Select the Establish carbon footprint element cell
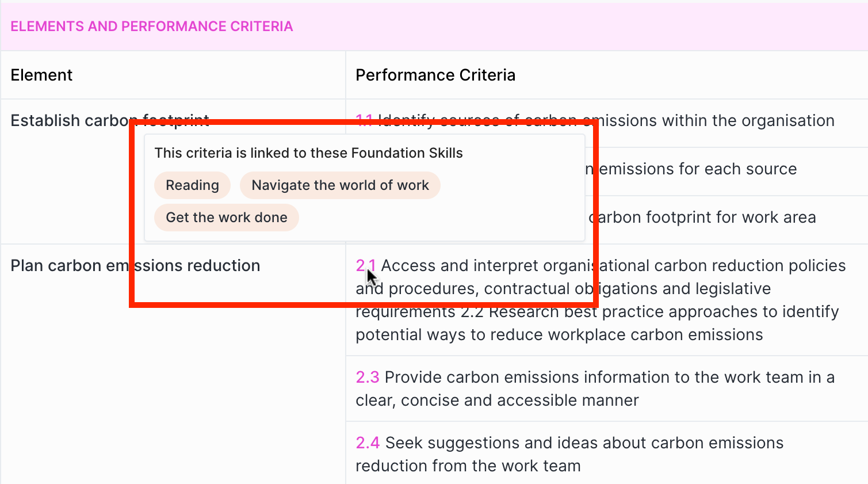The height and width of the screenshot is (484, 868). [69, 120]
